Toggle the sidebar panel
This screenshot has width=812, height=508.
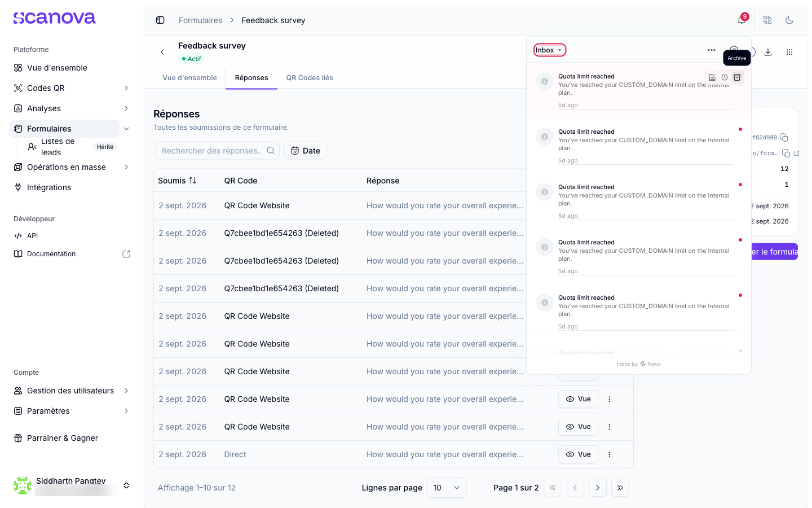pos(160,20)
